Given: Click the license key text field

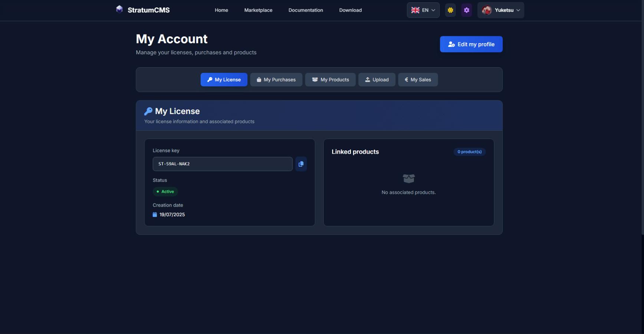Looking at the screenshot, I should click(223, 164).
